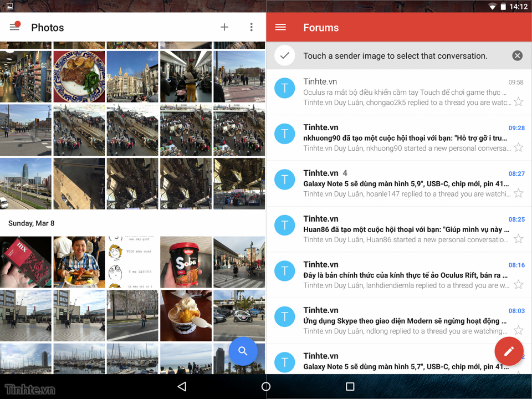
Task: Open Huan86 conversation email subject
Action: point(406,229)
